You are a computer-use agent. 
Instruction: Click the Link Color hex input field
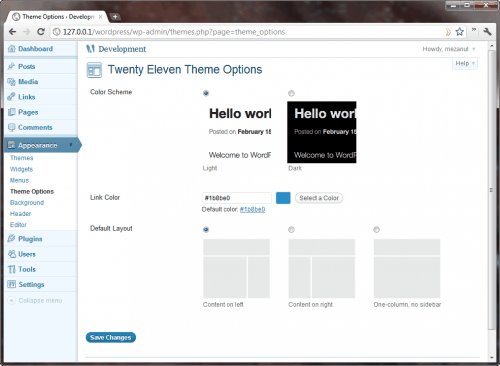[x=237, y=198]
